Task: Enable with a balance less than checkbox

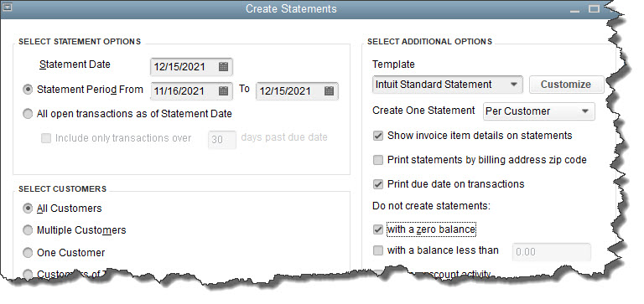Action: (x=378, y=250)
